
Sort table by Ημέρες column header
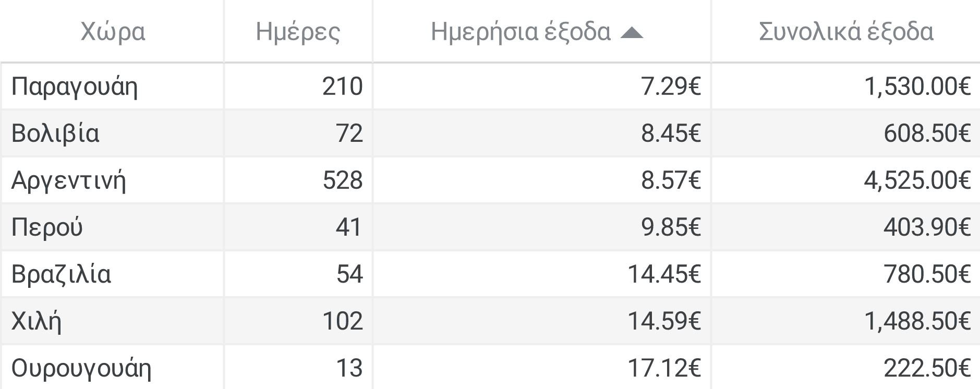pos(298,32)
